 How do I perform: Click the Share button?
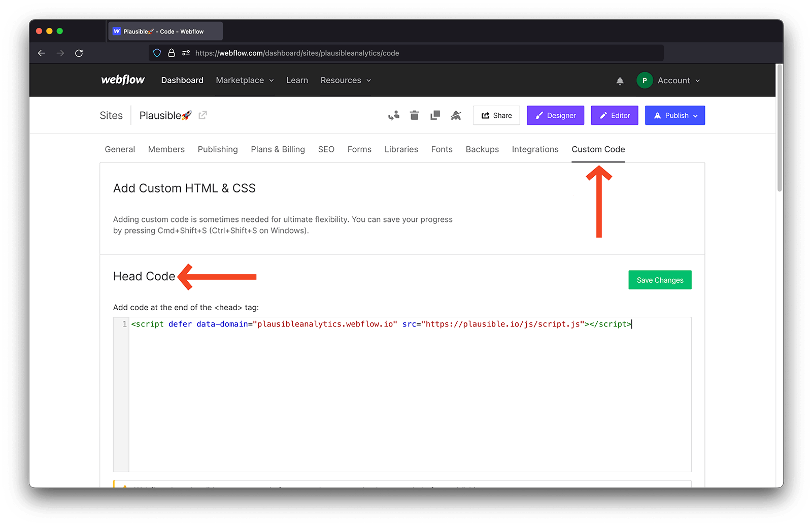pos(496,115)
